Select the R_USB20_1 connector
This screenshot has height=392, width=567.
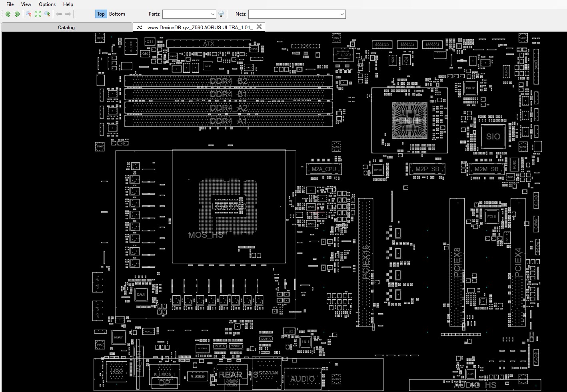coord(164,374)
